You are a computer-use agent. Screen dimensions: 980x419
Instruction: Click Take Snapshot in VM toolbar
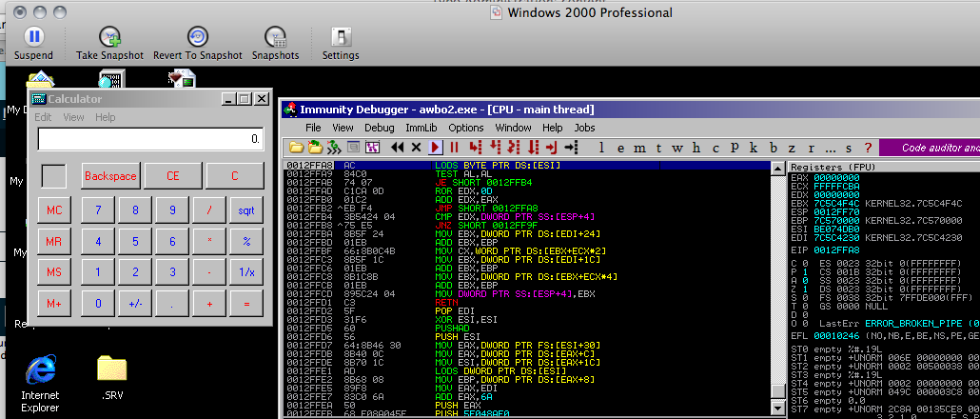coord(110,43)
